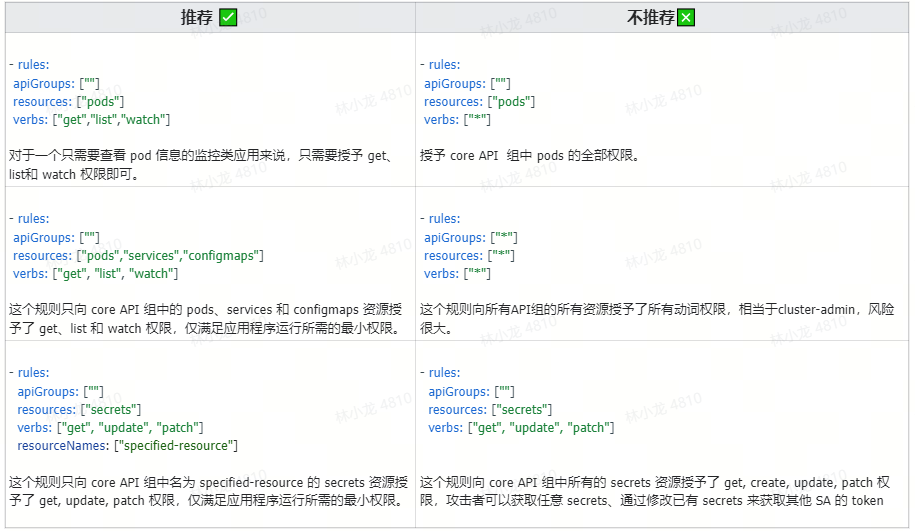Click the resourceNames: ["specified-resource"] line

pyautogui.click(x=127, y=446)
